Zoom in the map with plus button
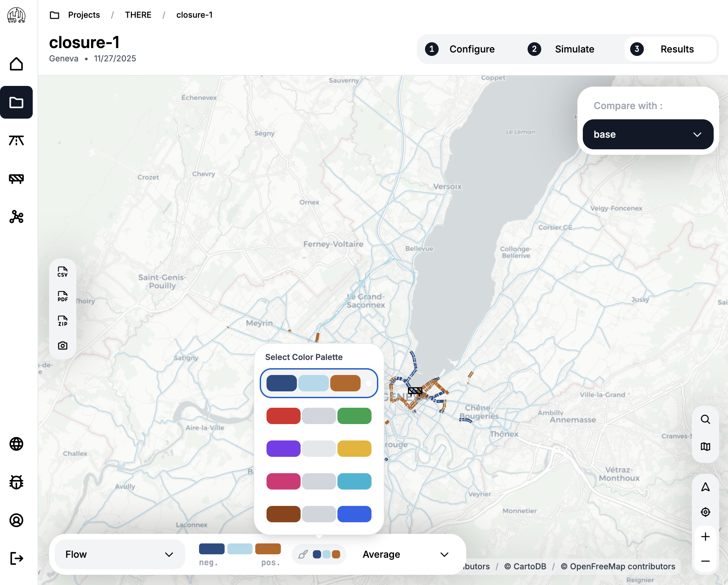728x585 pixels. coord(705,537)
